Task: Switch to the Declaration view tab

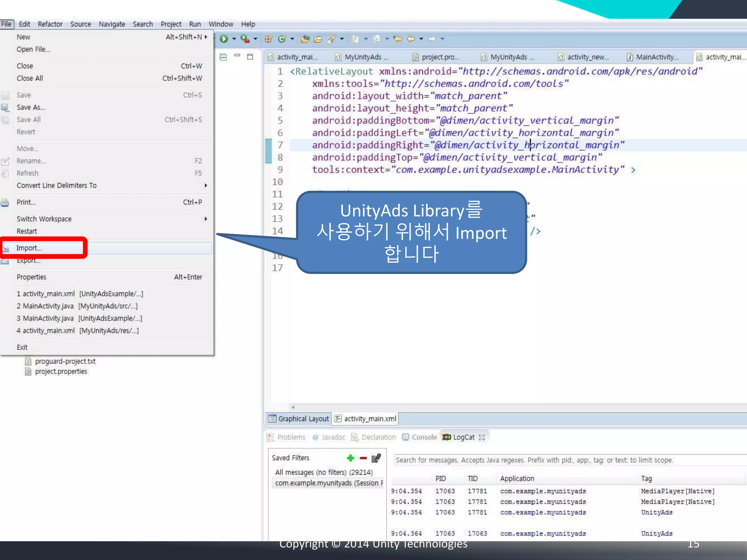Action: 373,437
